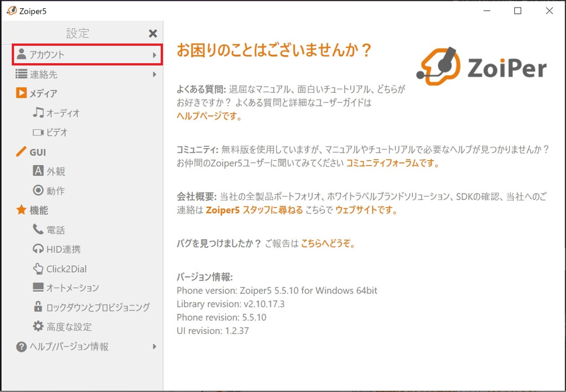This screenshot has height=392, width=566.
Task: Click the orange メディア play icon
Action: pos(21,93)
